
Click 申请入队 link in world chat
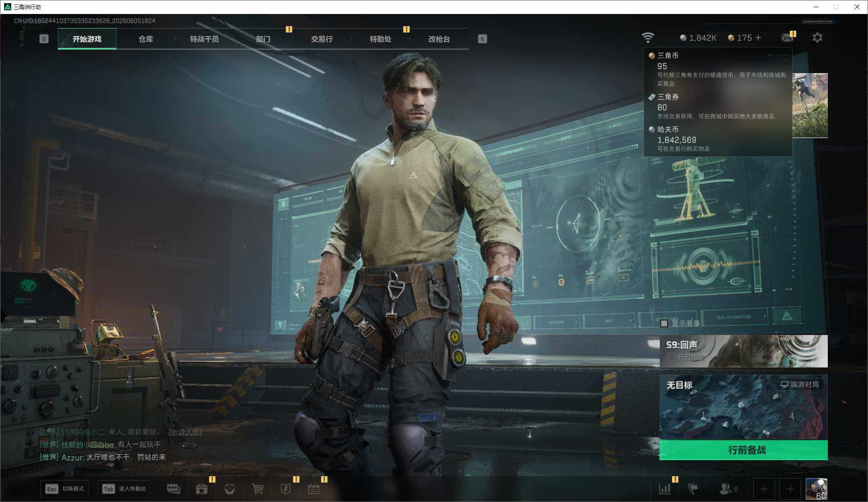185,432
